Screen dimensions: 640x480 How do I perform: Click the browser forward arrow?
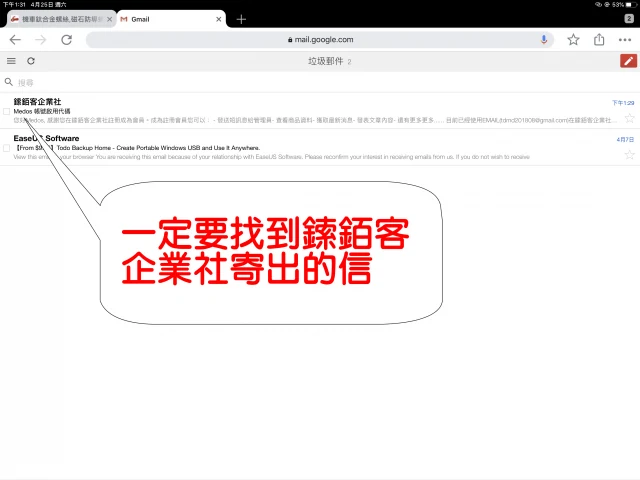[x=40, y=40]
